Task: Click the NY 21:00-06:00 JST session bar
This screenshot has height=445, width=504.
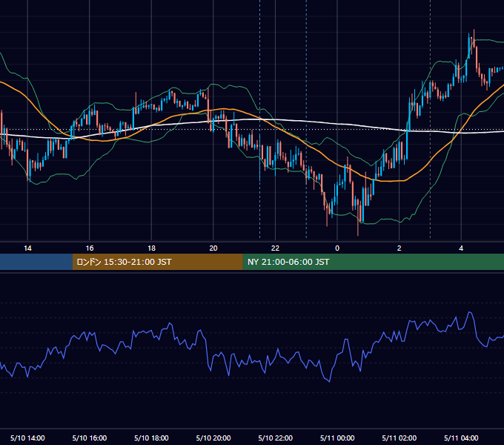Action: 373,262
